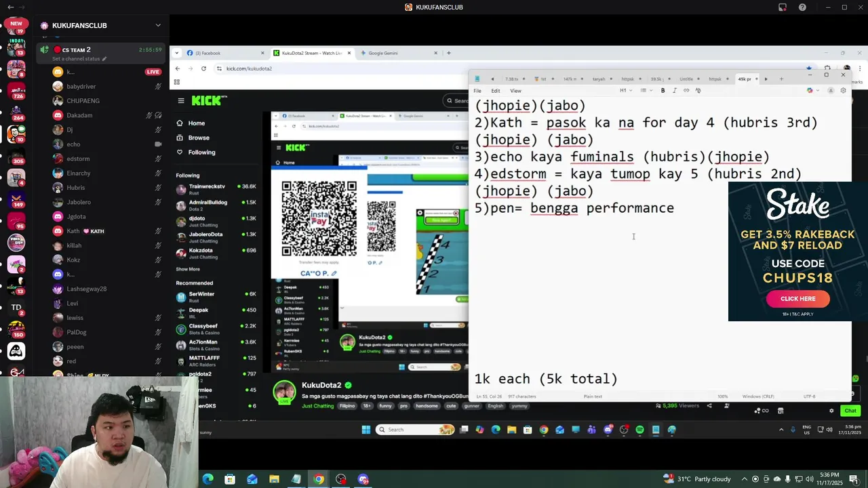This screenshot has width=868, height=488.
Task: Open the weather widget showing 31°C Partly cloudy
Action: tap(698, 479)
